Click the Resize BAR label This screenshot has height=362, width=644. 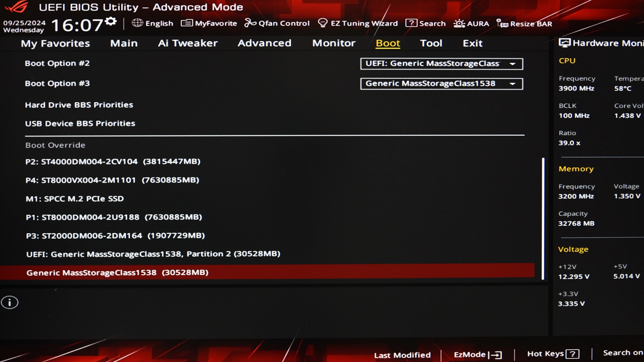click(531, 24)
